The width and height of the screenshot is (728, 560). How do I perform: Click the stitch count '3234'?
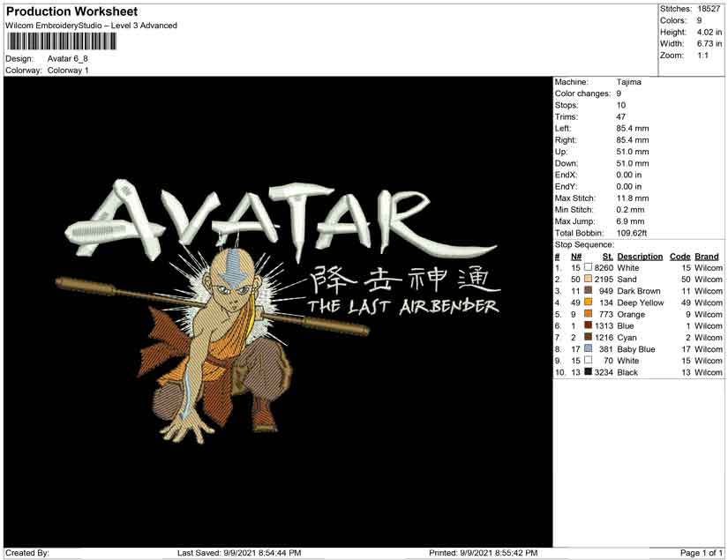click(604, 372)
